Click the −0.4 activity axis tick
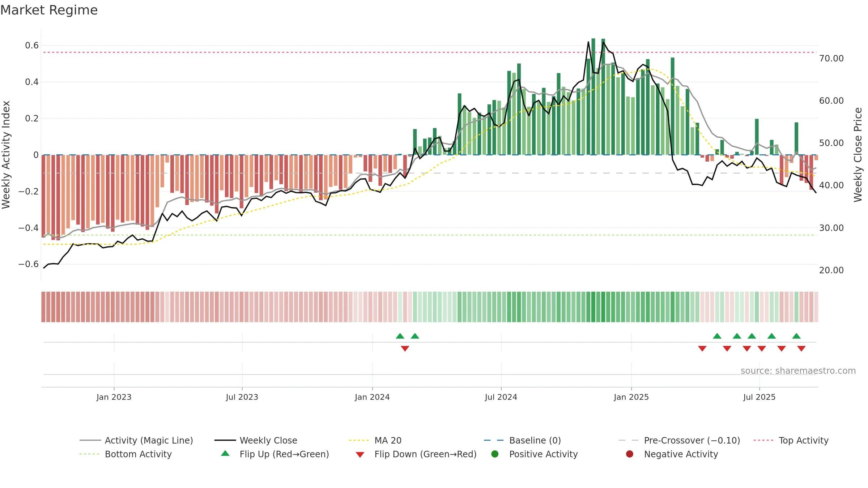 (29, 228)
